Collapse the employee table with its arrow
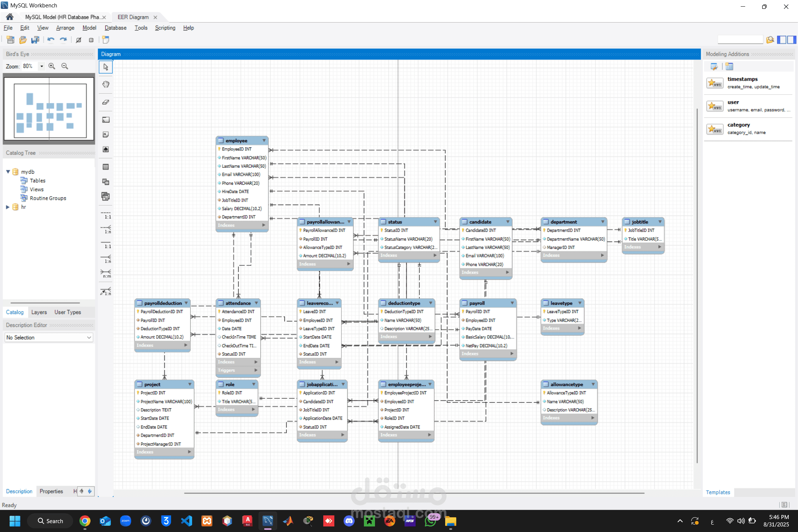The width and height of the screenshot is (798, 532). pos(264,140)
